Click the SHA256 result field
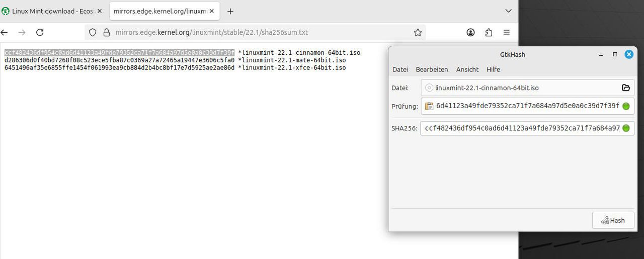Image resolution: width=644 pixels, height=259 pixels. click(x=527, y=128)
